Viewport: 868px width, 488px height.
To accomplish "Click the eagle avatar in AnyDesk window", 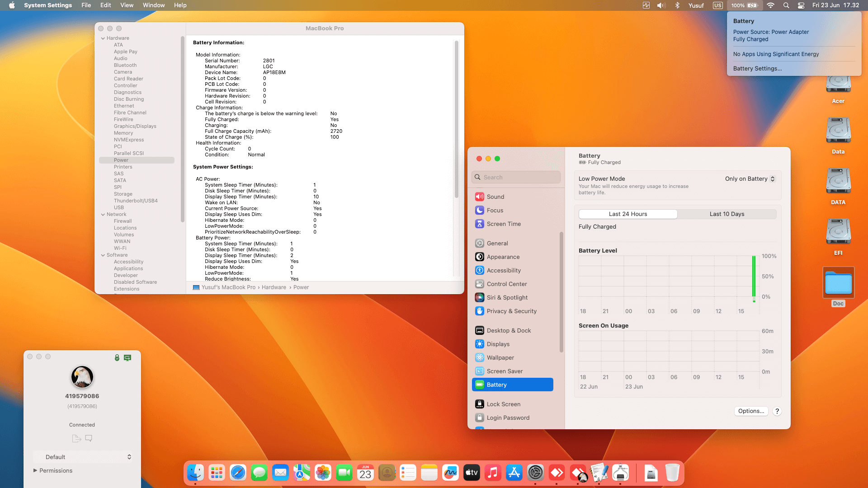I will pyautogui.click(x=82, y=377).
